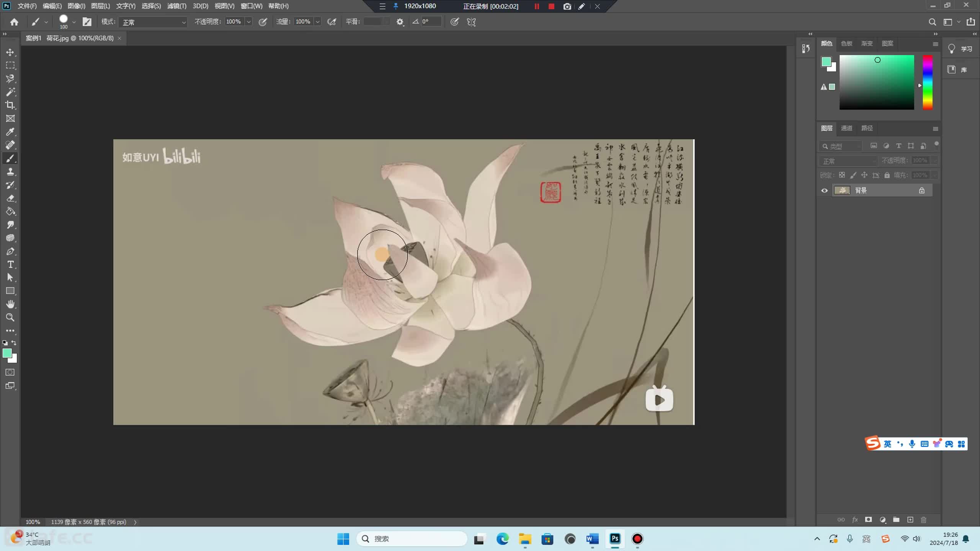This screenshot has width=980, height=551.
Task: Open smoothing options gear
Action: (x=400, y=22)
